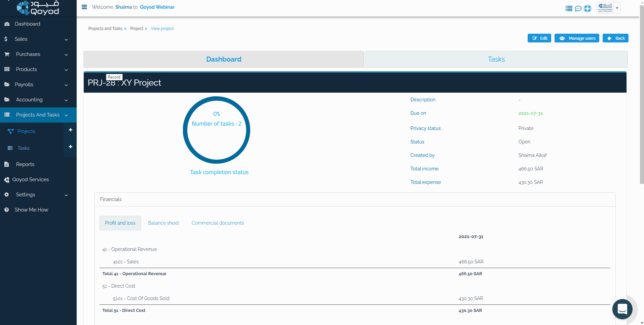Open the live chat widget bubble
The image size is (644, 325).
click(x=622, y=309)
